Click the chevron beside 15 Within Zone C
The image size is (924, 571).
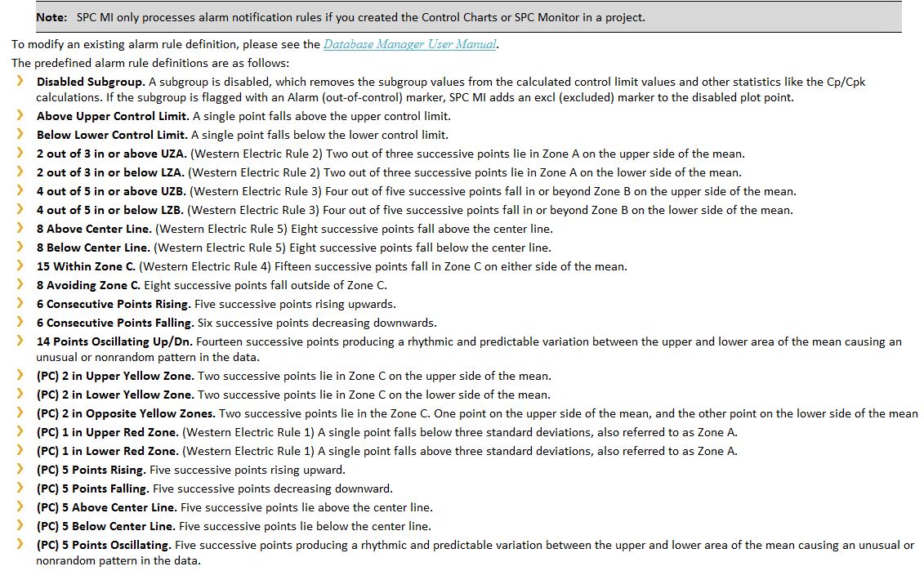[20, 266]
